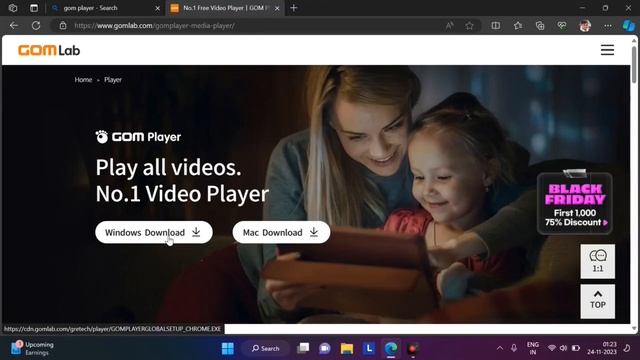
Task: Go to Home breadcrumb link
Action: 83,80
